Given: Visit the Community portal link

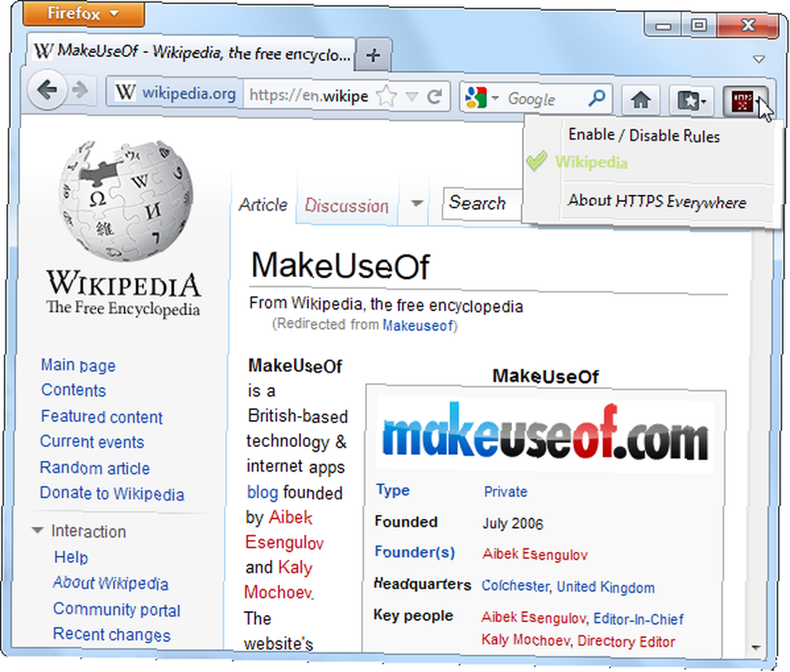Looking at the screenshot, I should [117, 610].
